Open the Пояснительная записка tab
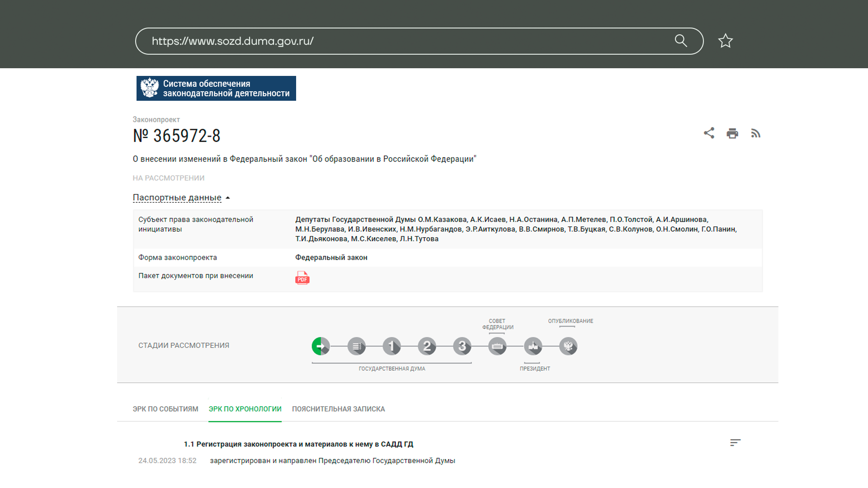Screen dimensions: 868x488 pyautogui.click(x=338, y=409)
